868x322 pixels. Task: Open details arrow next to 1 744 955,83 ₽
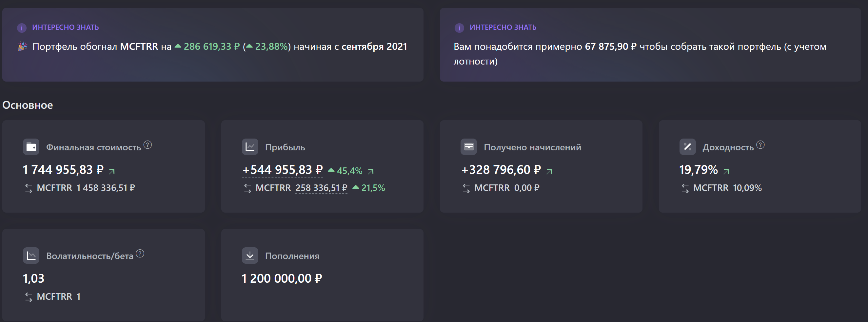point(112,171)
